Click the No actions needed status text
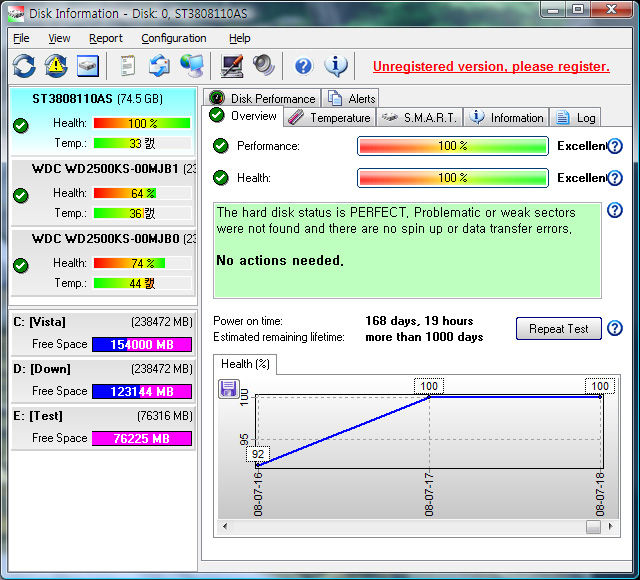640x580 pixels. [280, 260]
